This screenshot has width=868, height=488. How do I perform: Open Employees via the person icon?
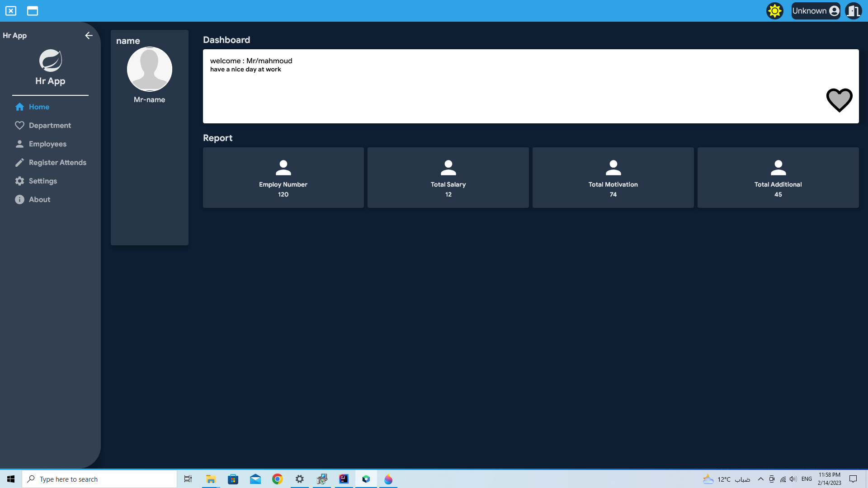coord(19,144)
